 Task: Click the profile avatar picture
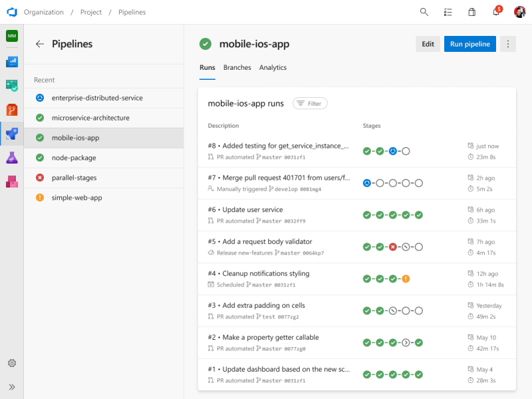519,12
